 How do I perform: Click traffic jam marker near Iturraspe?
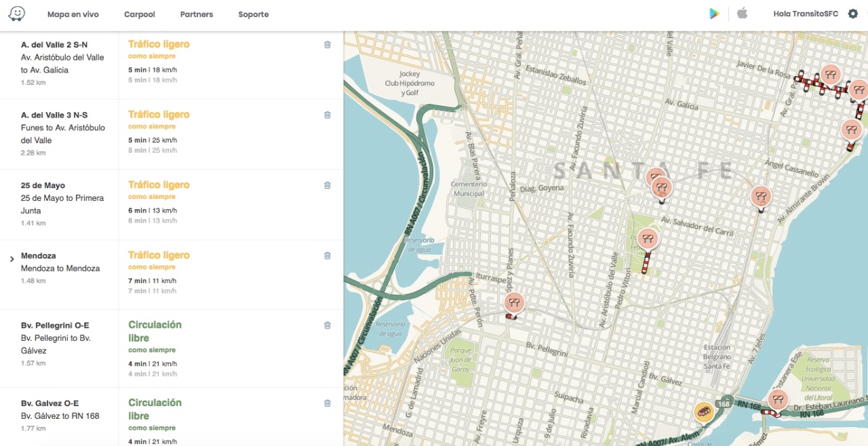[x=514, y=303]
